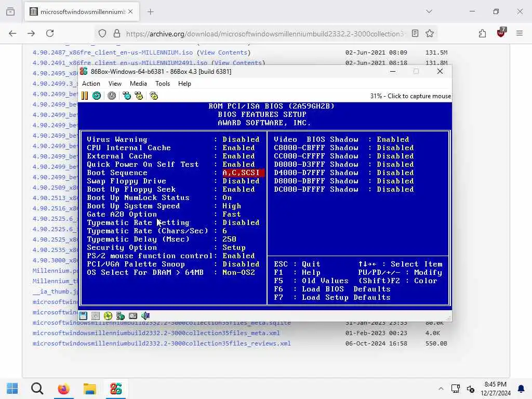Open 86Box machine settings toolbar icon

pyautogui.click(x=154, y=96)
